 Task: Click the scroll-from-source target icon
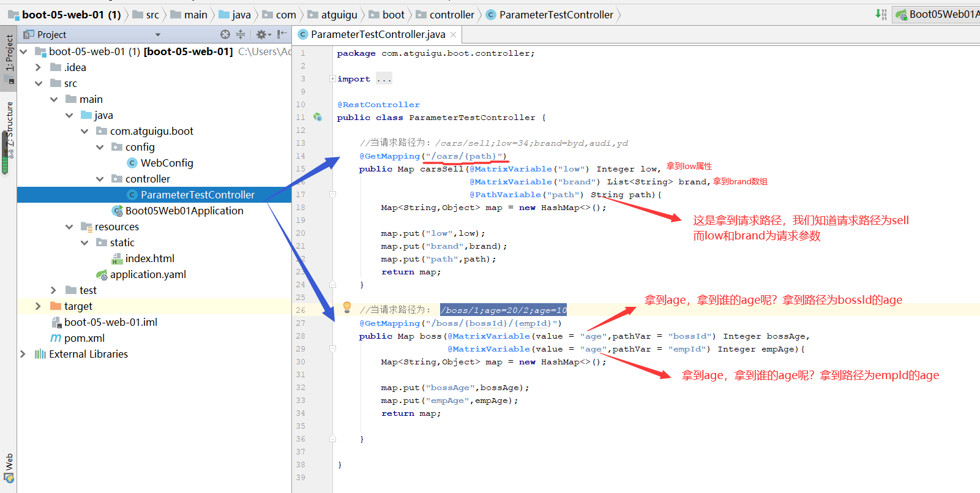tap(225, 34)
